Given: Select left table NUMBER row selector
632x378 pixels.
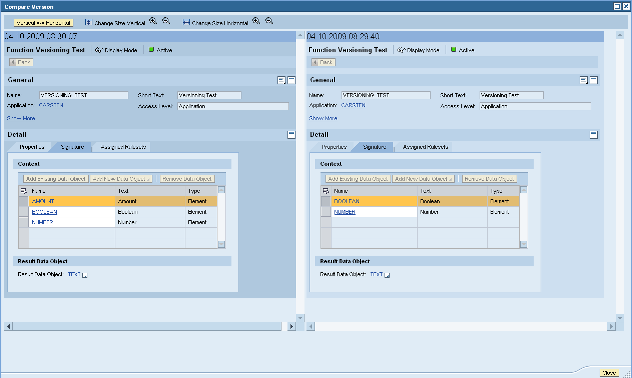Looking at the screenshot, I should (x=24, y=222).
